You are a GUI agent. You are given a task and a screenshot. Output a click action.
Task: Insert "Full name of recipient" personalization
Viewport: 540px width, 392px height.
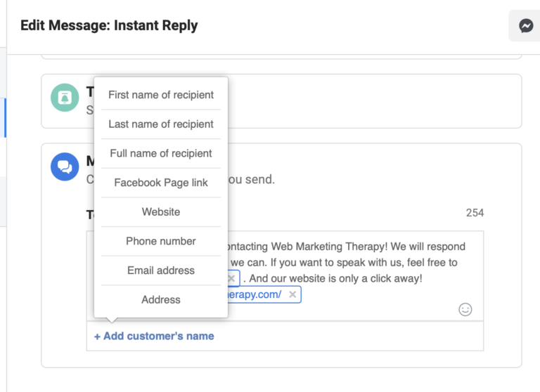(x=161, y=153)
